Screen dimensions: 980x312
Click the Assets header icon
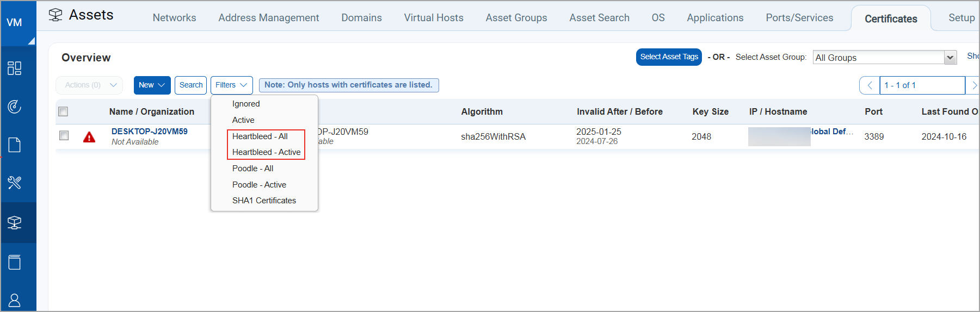pyautogui.click(x=55, y=15)
